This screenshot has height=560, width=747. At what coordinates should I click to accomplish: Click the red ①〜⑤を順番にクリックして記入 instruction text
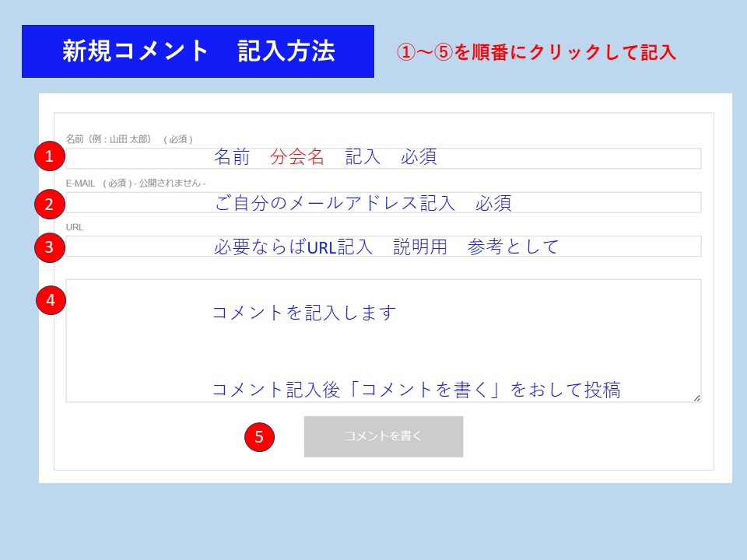(536, 52)
